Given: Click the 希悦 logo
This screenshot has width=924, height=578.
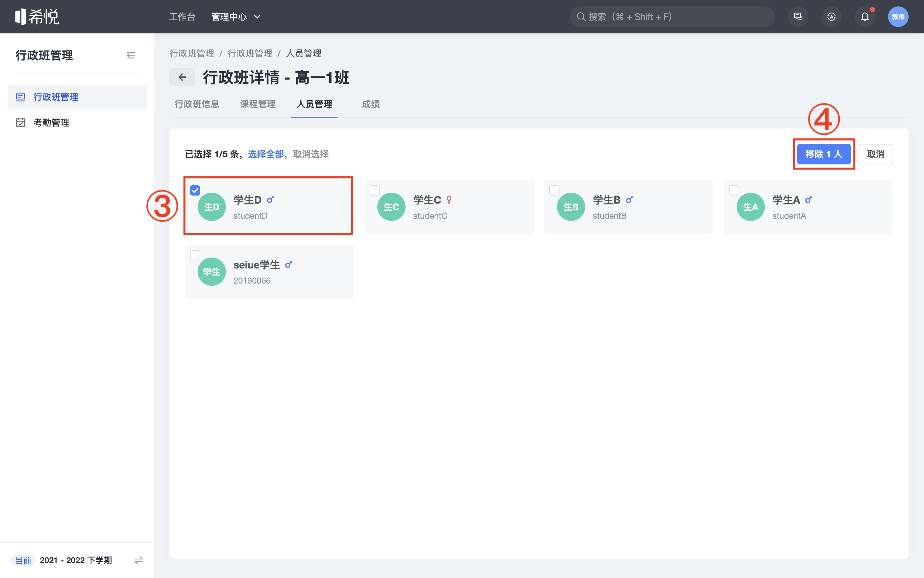Looking at the screenshot, I should (37, 16).
